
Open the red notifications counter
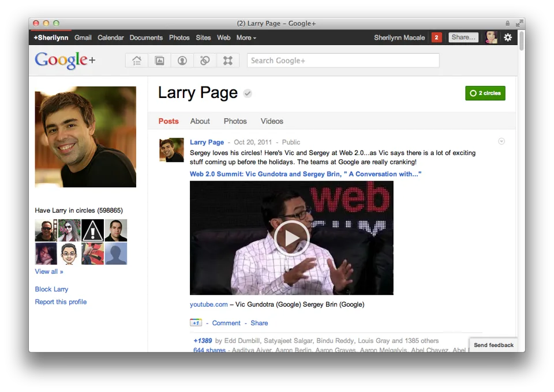(436, 37)
